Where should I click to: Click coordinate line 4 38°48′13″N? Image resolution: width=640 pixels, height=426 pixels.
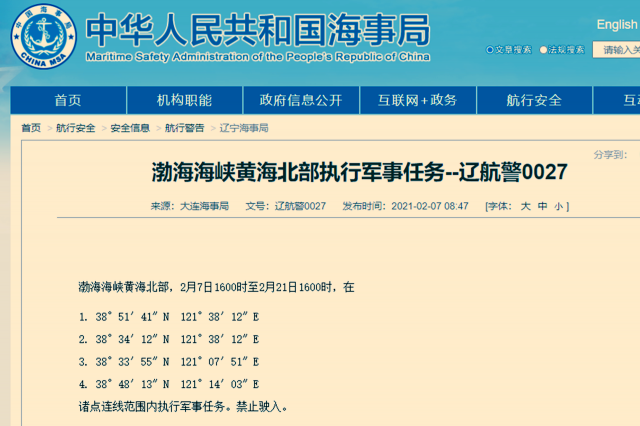click(x=169, y=384)
